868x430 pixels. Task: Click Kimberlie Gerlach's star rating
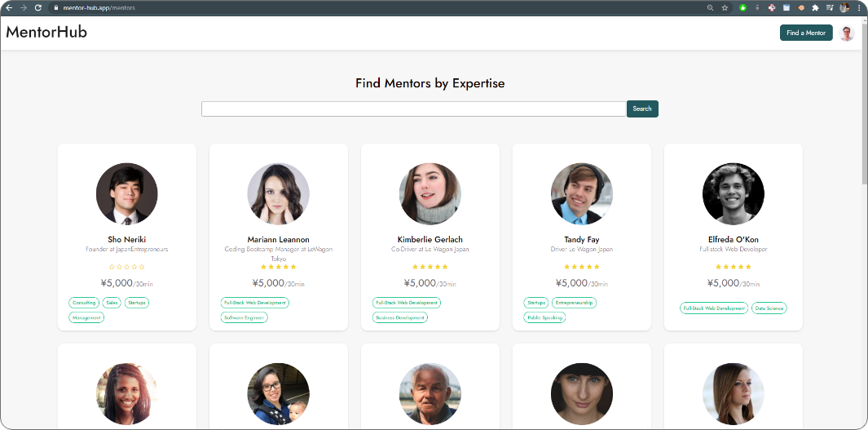(430, 267)
